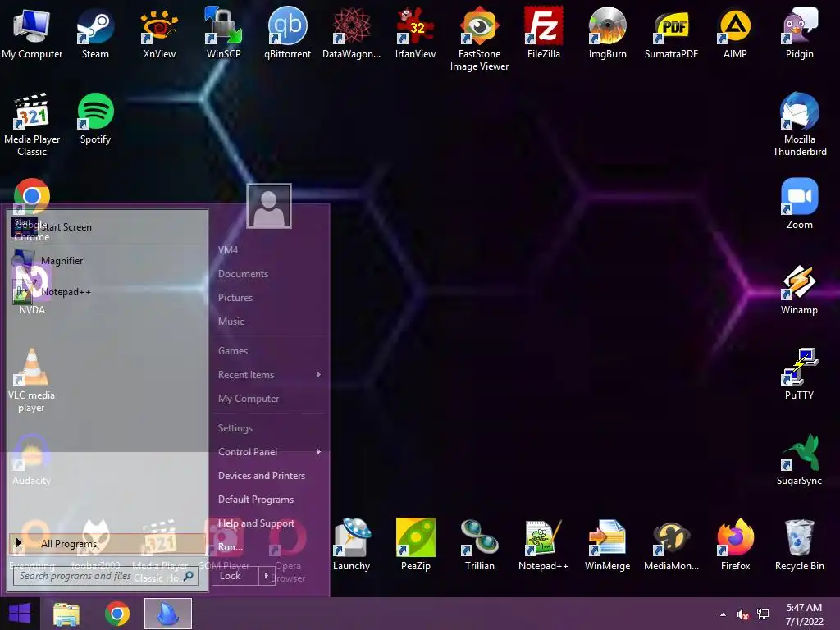Viewport: 840px width, 630px height.
Task: Open VM4 user folder link
Action: point(228,249)
